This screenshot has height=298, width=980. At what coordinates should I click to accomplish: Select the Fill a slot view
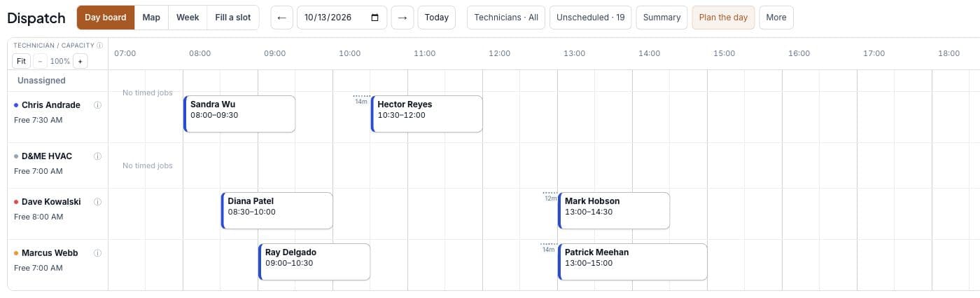pos(233,18)
